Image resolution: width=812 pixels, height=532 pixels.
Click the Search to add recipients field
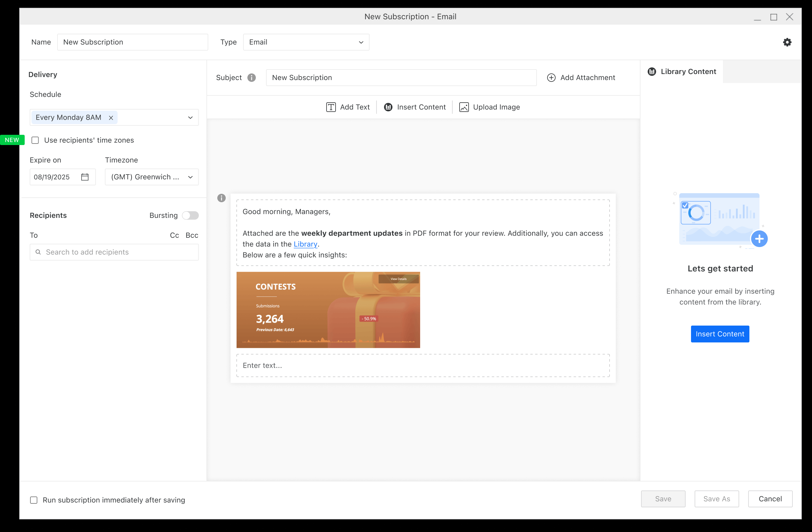[114, 252]
